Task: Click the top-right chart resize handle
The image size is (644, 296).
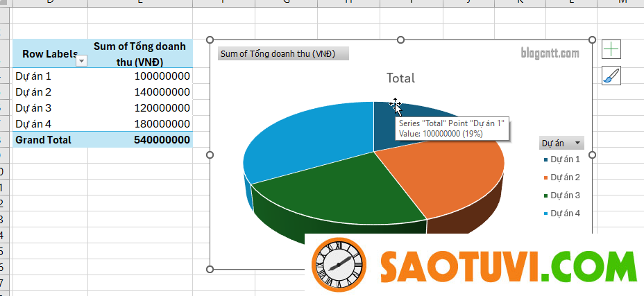Action: [592, 40]
